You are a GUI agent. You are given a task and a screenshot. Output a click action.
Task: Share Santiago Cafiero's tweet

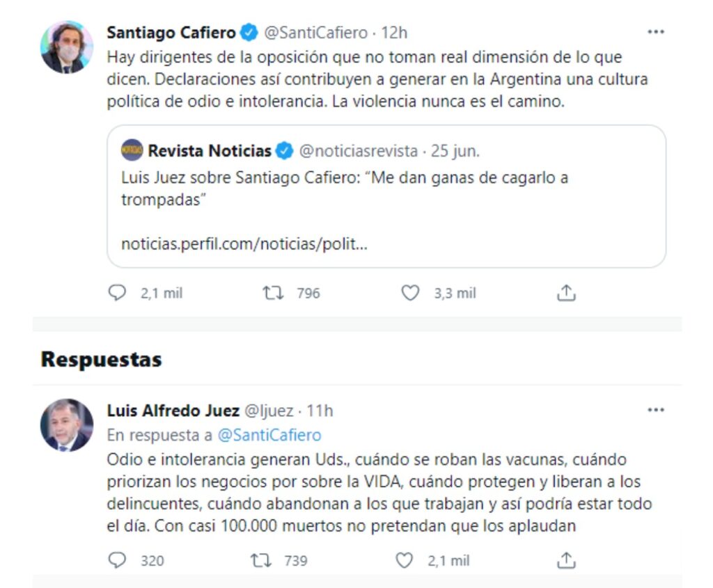click(x=567, y=294)
